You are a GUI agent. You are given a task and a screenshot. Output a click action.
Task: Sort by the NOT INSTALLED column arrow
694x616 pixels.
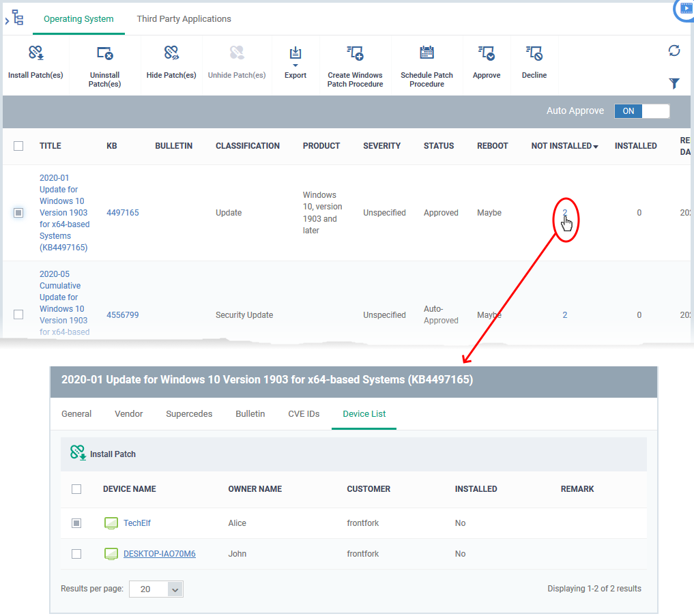tap(596, 147)
